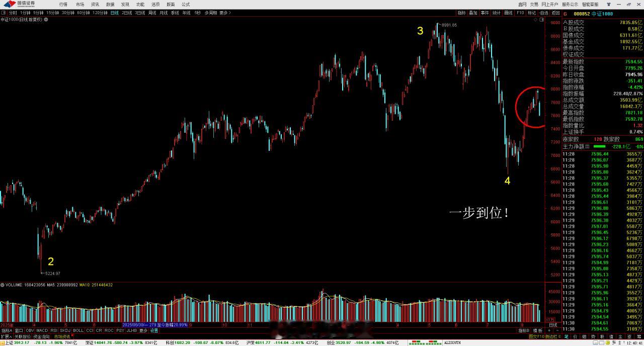This screenshot has height=346, width=644.
Task: Select the MACD indicator tab
Action: 42,330
